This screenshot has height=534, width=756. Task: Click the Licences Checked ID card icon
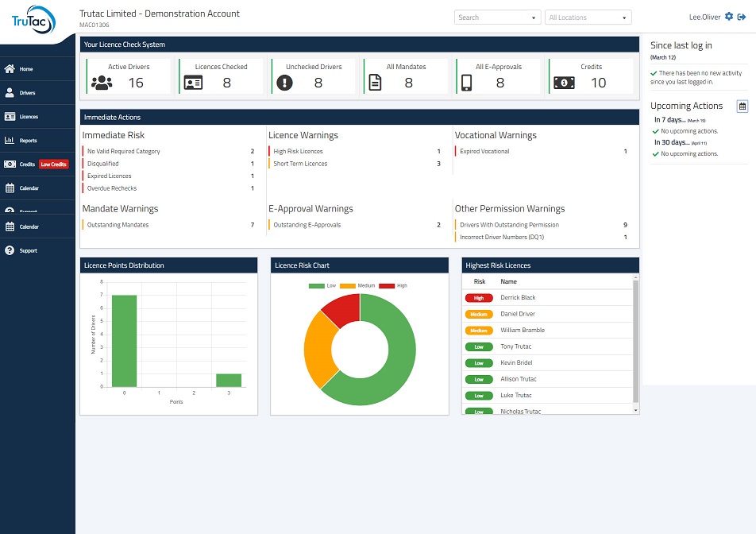(193, 83)
